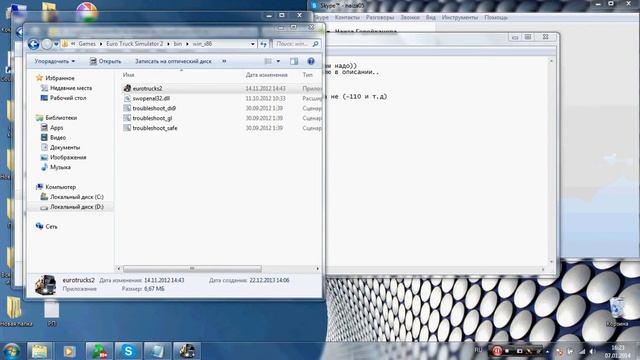Open the Документы library

[65, 147]
